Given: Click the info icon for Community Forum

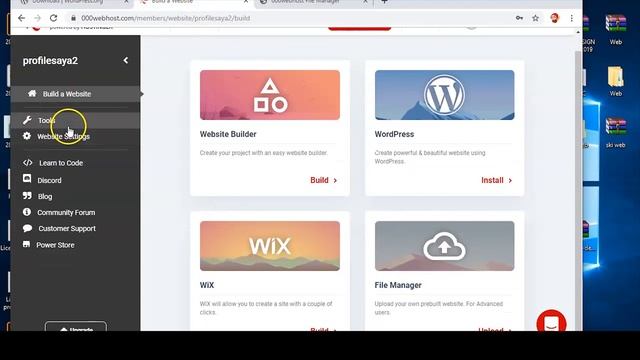Looking at the screenshot, I should (27, 212).
